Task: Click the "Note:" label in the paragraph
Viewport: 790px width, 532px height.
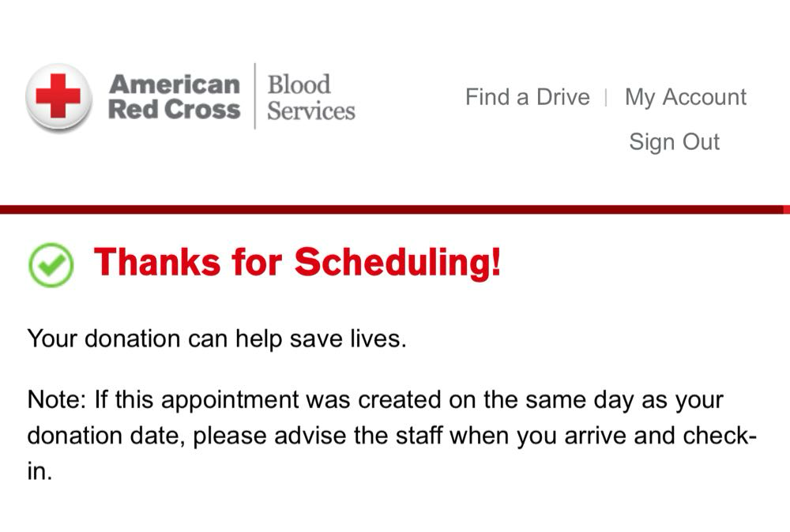Action: click(57, 399)
